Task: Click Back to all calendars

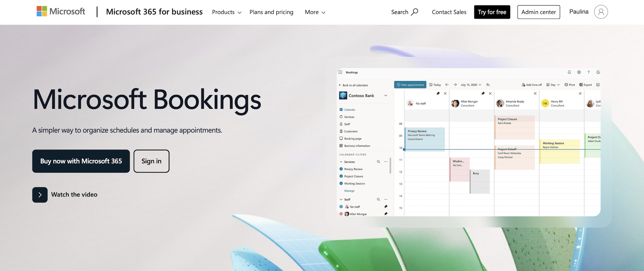Action: click(x=353, y=85)
